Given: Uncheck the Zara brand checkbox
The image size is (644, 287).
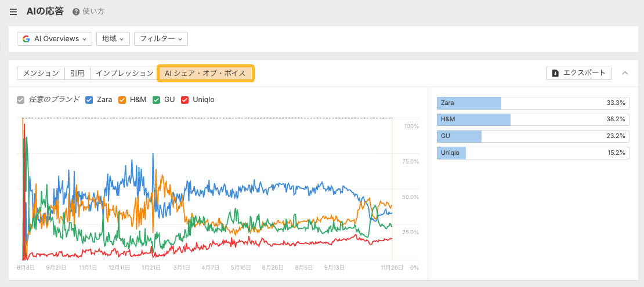Looking at the screenshot, I should (89, 100).
